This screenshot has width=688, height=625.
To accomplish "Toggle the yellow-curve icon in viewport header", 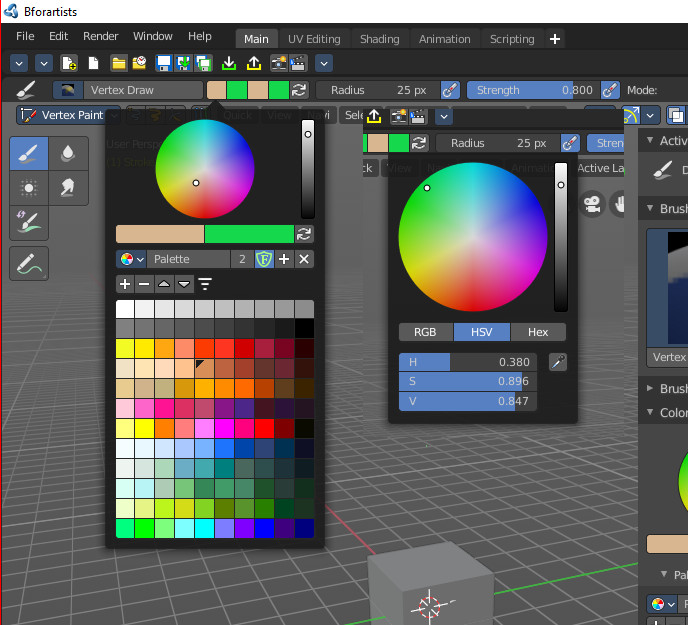I will pyautogui.click(x=631, y=115).
